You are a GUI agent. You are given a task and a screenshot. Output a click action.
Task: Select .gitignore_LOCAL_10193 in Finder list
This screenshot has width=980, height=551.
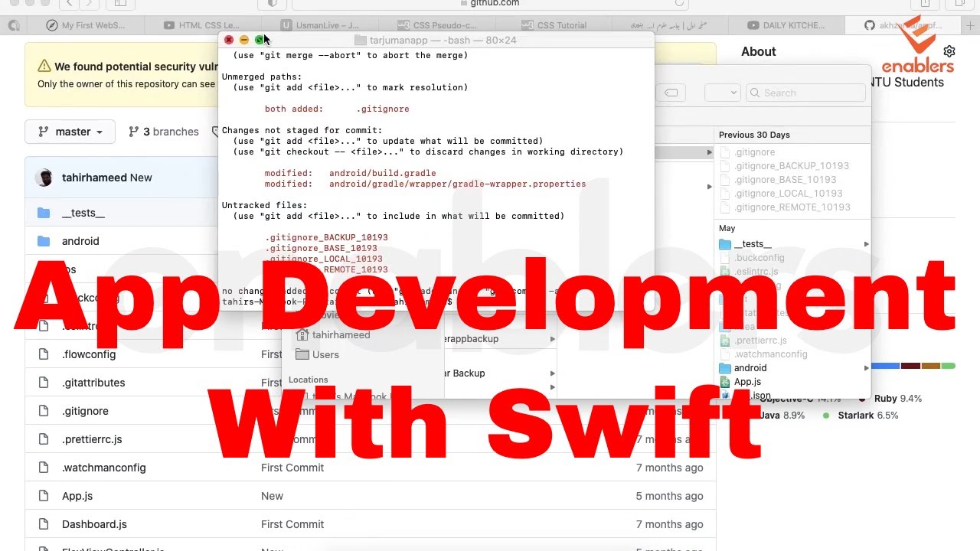[x=788, y=194]
